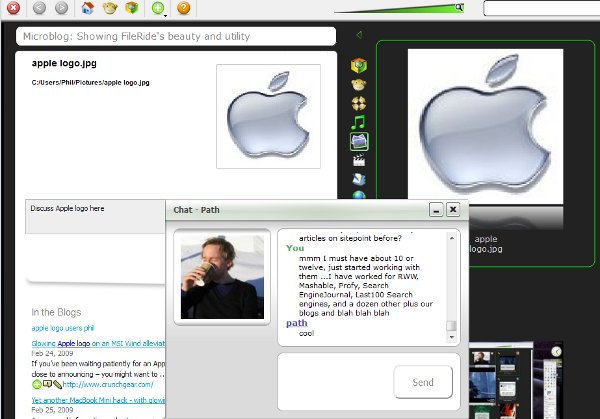Minimize the Chat - Path window
600x419 pixels.
pyautogui.click(x=436, y=210)
